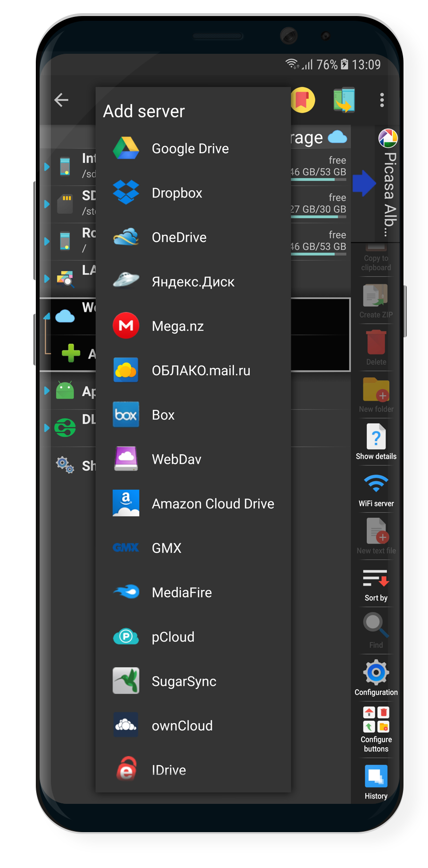Tap the MediaFire flame icon
Viewport: 428px width, 868px height.
point(126,592)
